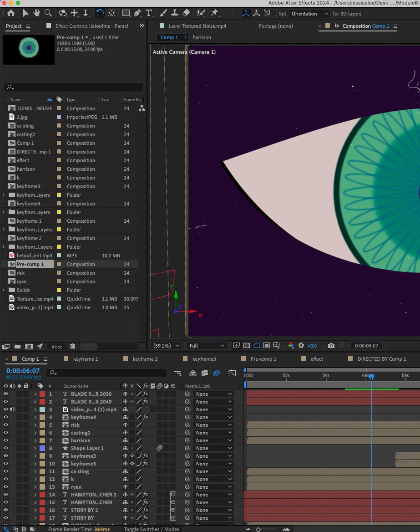The image size is (420, 532).
Task: Expand the rick layer properties
Action: [x=35, y=425]
